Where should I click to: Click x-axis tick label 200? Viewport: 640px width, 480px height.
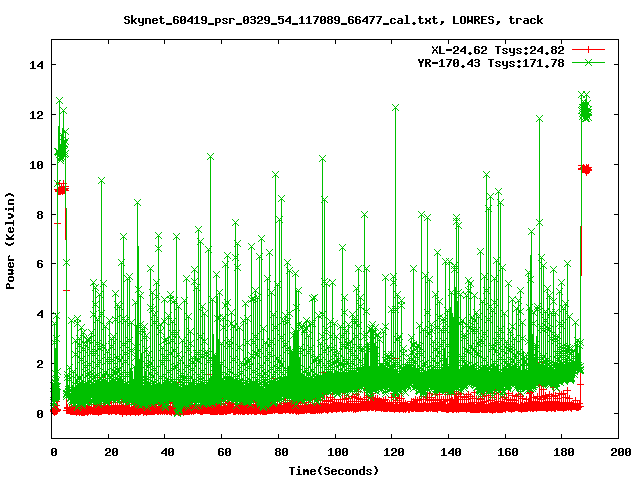point(620,452)
